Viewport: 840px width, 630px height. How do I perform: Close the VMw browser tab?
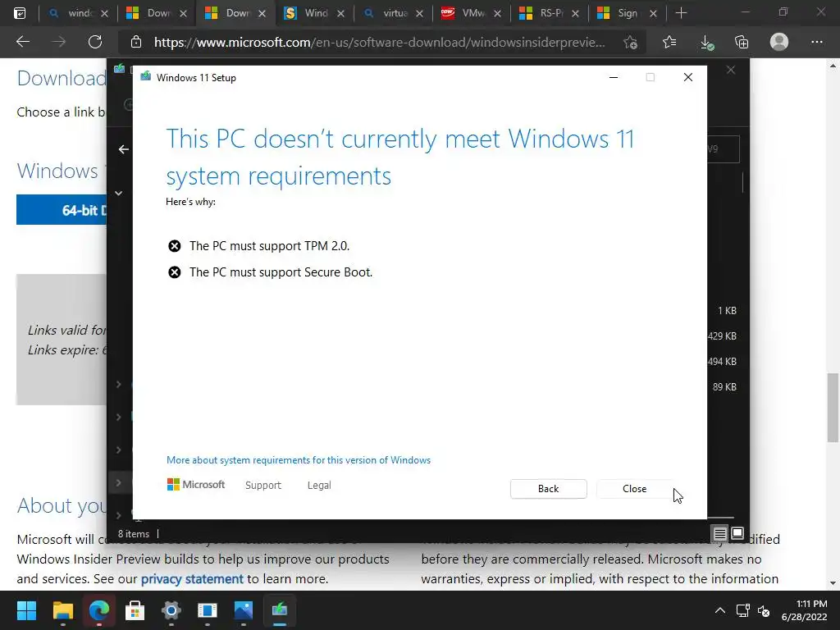click(497, 13)
